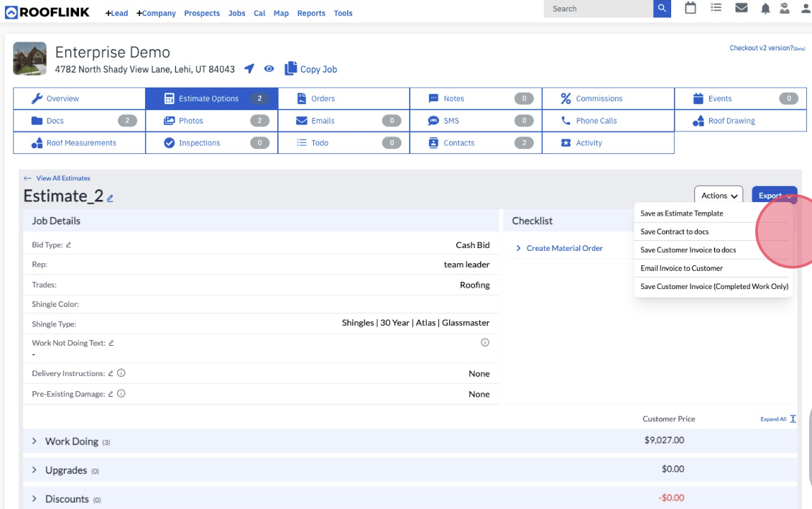The height and width of the screenshot is (509, 812).
Task: Open the Orders tab
Action: coord(344,98)
